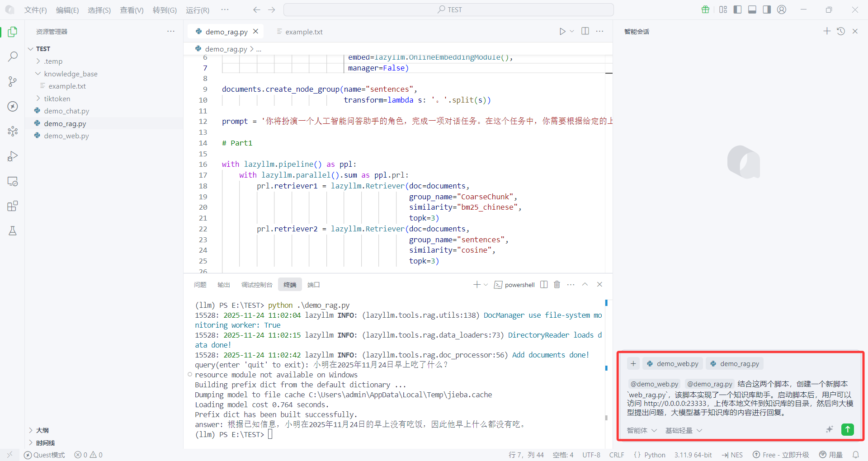Kill the terminal with the trash icon

[557, 284]
